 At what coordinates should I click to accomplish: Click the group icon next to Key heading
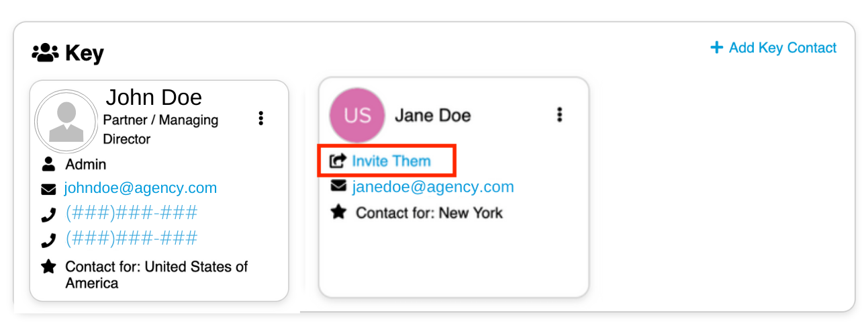click(46, 52)
